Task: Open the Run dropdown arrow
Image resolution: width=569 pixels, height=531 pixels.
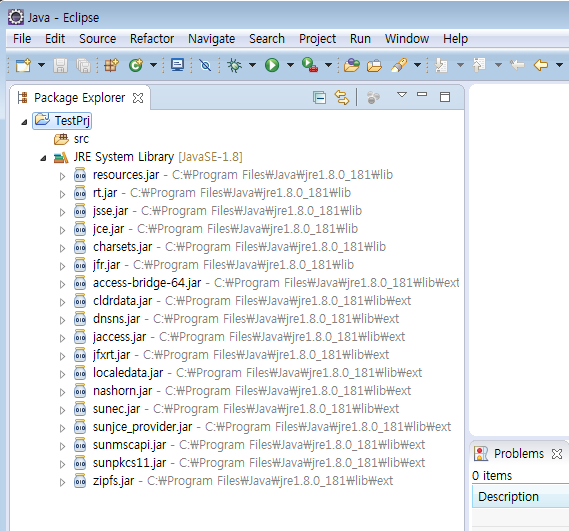Action: [290, 65]
